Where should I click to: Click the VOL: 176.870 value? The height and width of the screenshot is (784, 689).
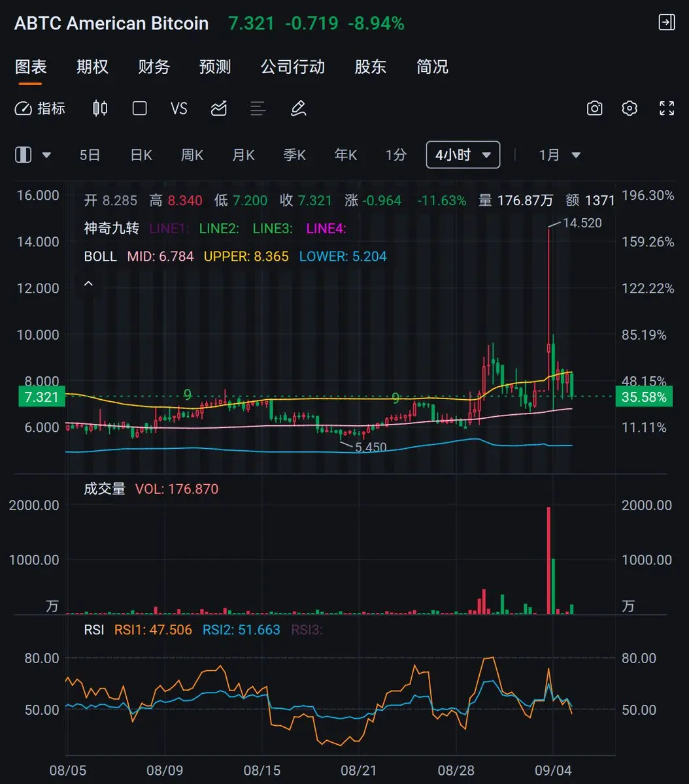(x=176, y=489)
